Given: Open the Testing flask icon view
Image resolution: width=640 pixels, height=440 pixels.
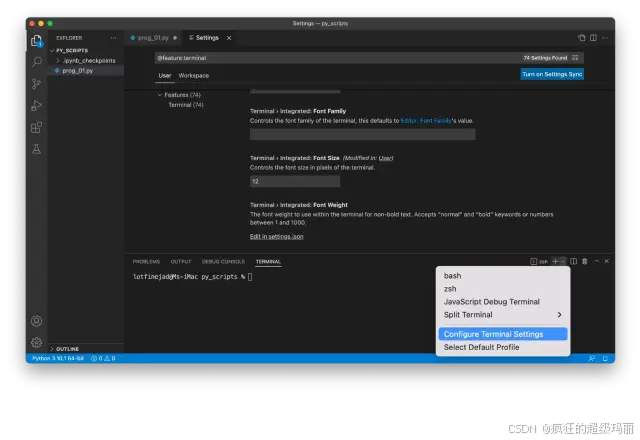Looking at the screenshot, I should click(36, 149).
